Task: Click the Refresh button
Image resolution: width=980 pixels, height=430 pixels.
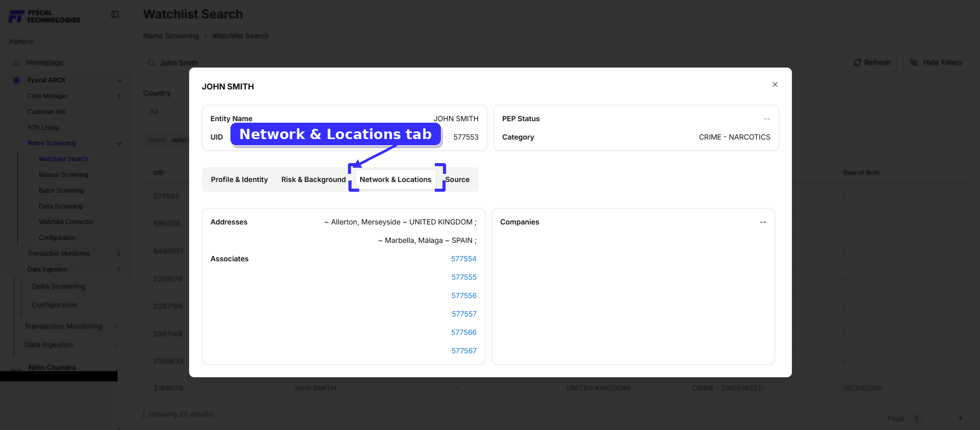Action: (872, 62)
